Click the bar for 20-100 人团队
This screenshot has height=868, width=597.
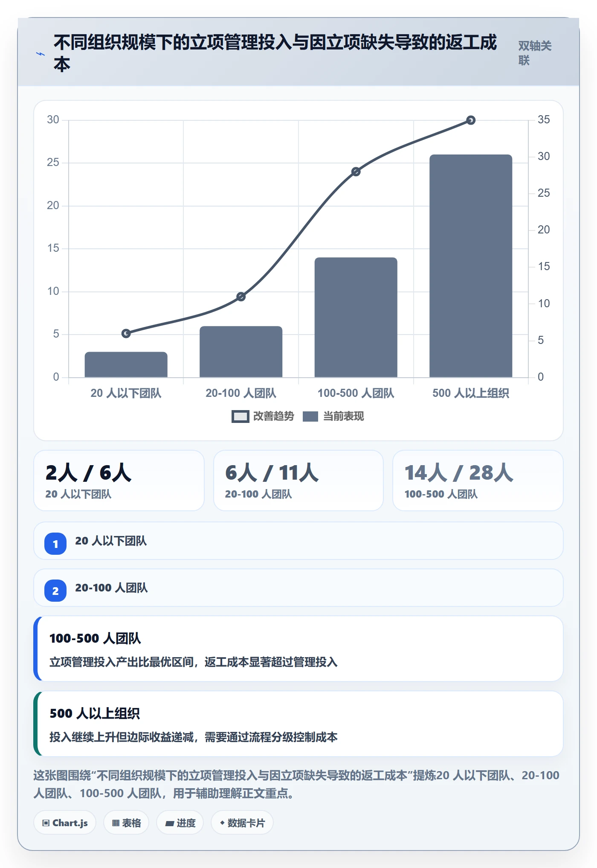pyautogui.click(x=241, y=352)
